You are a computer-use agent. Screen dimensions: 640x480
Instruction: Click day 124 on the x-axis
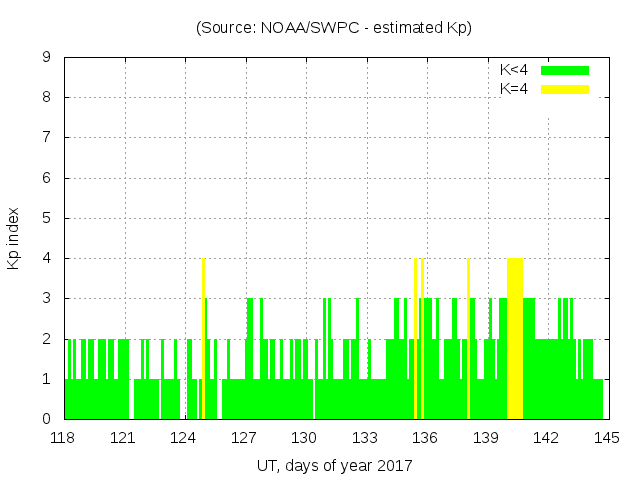point(184,438)
